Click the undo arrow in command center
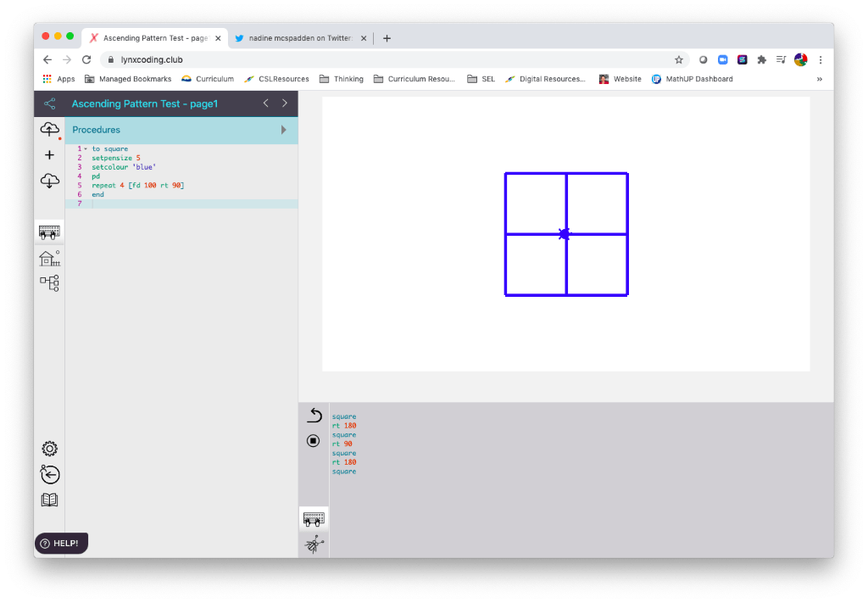Image resolution: width=868 pixels, height=603 pixels. (x=314, y=415)
